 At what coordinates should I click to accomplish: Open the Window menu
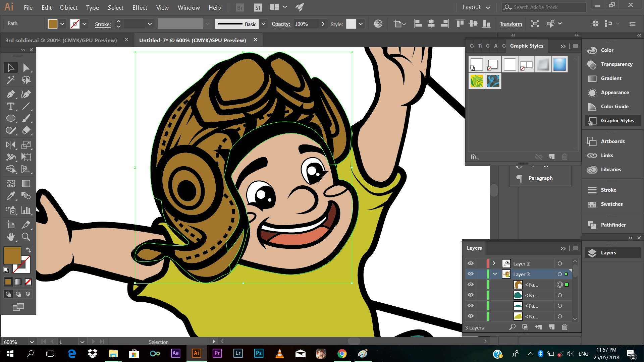[189, 7]
